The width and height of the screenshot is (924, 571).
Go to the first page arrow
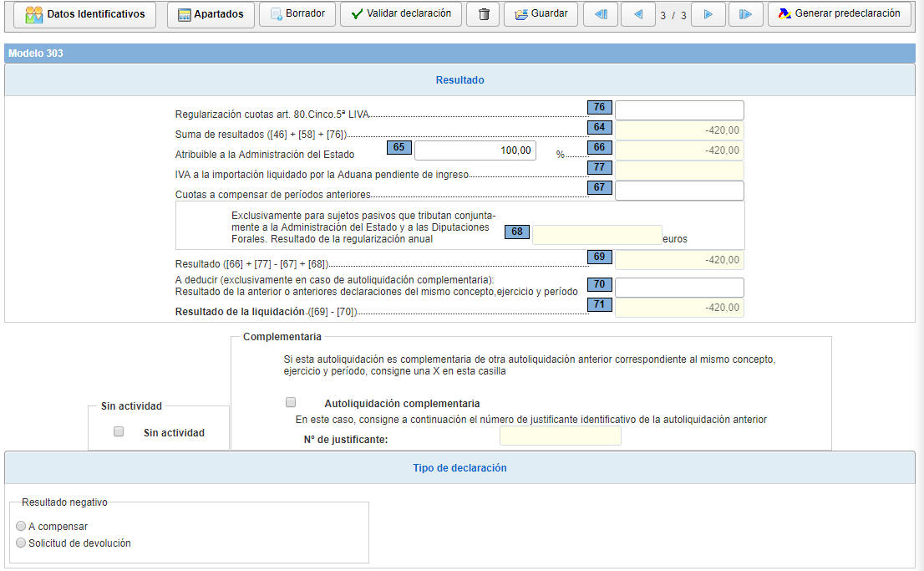pos(601,14)
